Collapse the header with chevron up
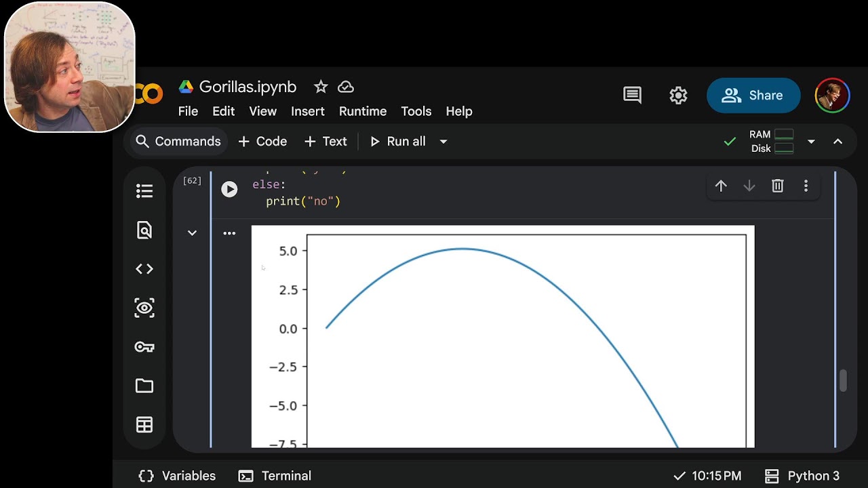868x488 pixels. pos(837,142)
